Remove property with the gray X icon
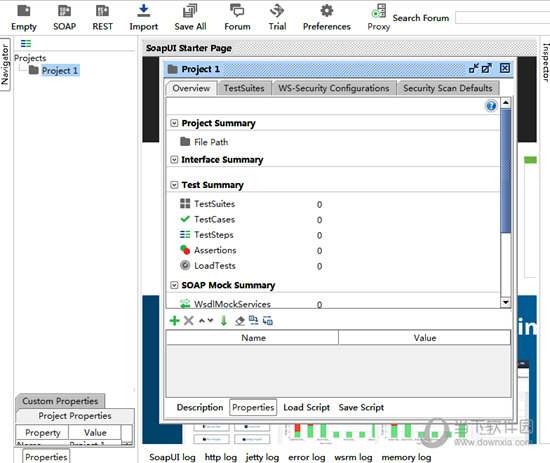The height and width of the screenshot is (463, 550). [189, 321]
